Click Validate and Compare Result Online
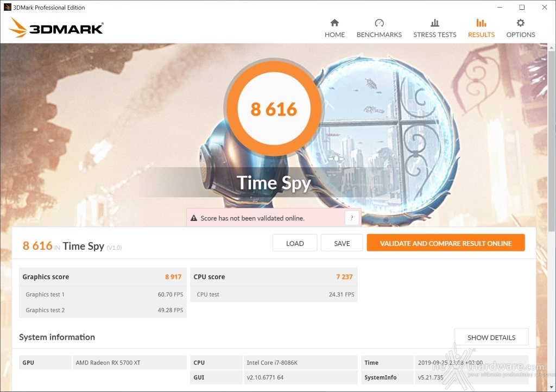The height and width of the screenshot is (392, 556). coord(446,243)
